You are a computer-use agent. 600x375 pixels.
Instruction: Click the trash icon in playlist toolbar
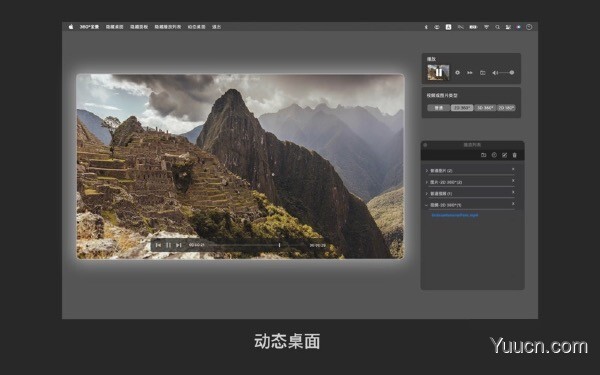pos(515,155)
